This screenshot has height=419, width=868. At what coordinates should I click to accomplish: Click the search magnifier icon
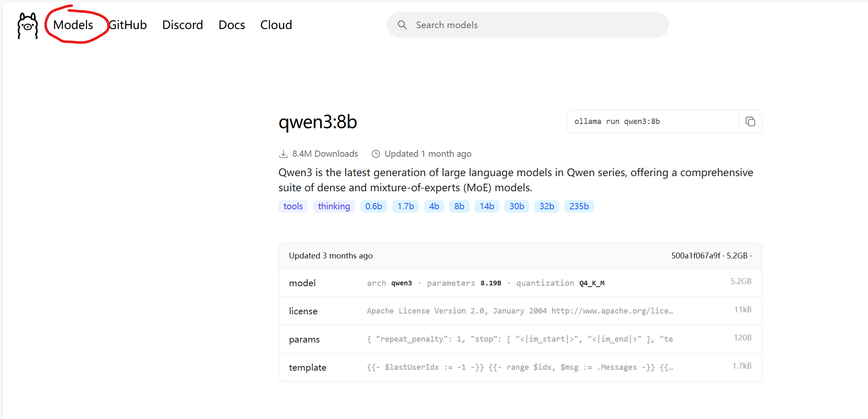pos(402,25)
